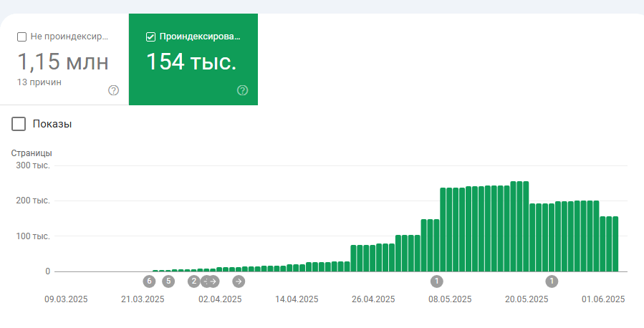Click the '200 тыс.' axis label
The height and width of the screenshot is (328, 644).
click(33, 201)
